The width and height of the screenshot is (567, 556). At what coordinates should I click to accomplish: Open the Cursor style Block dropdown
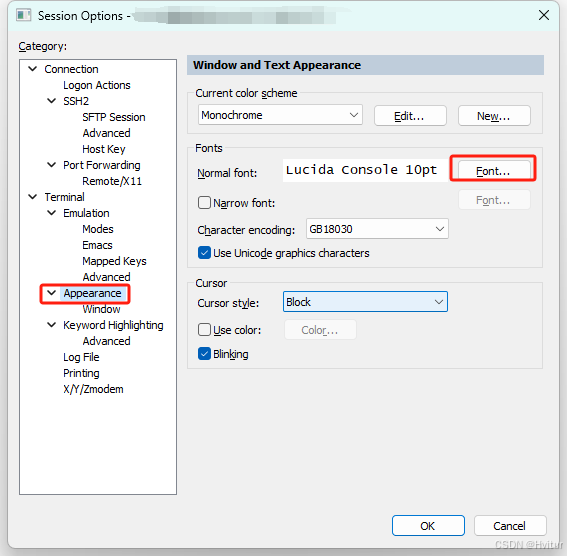pos(365,301)
